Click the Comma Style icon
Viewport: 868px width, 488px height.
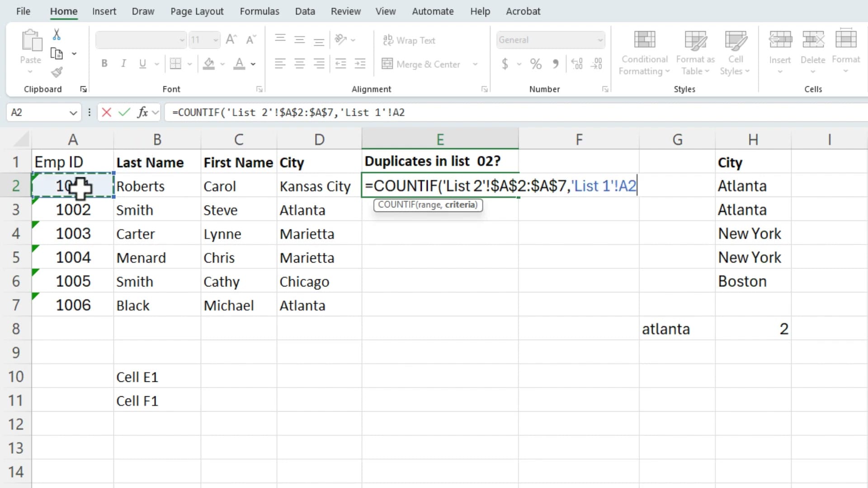pos(556,64)
